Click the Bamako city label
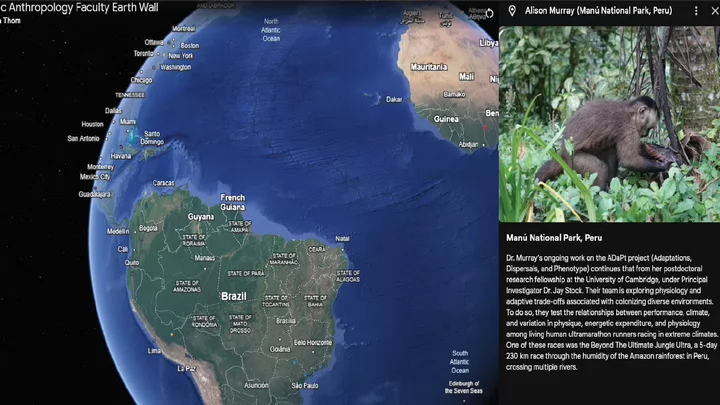Screen dimensions: 720x405 click(454, 94)
